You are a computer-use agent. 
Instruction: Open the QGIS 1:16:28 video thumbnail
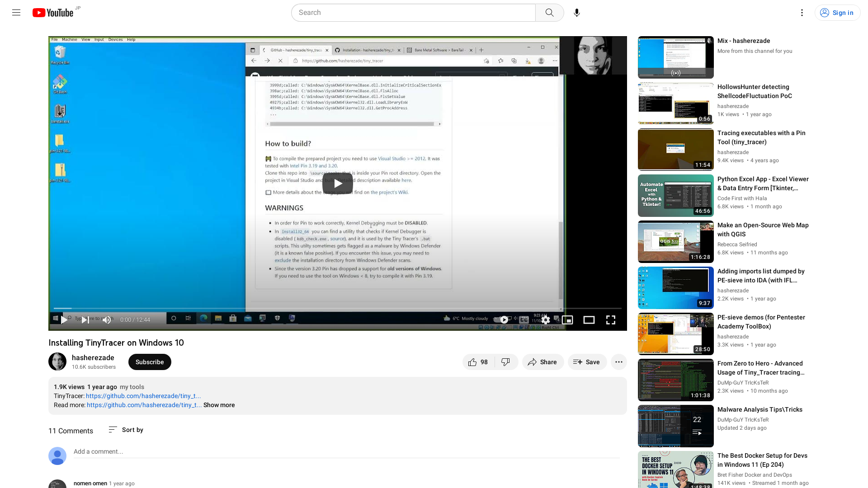(675, 242)
